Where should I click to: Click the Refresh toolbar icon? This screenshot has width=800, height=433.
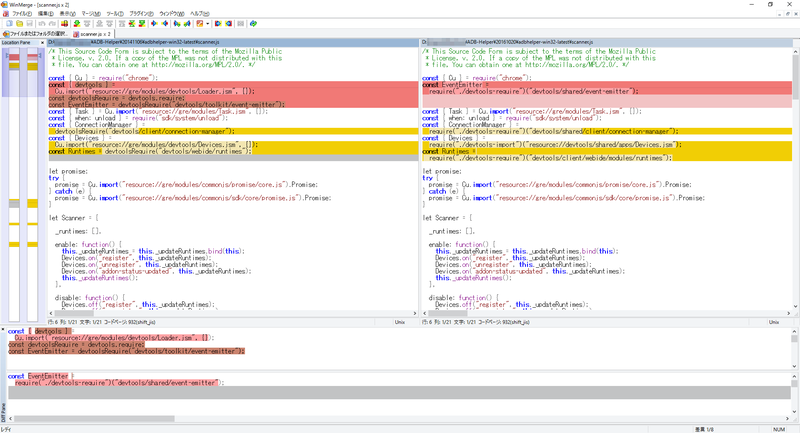253,23
